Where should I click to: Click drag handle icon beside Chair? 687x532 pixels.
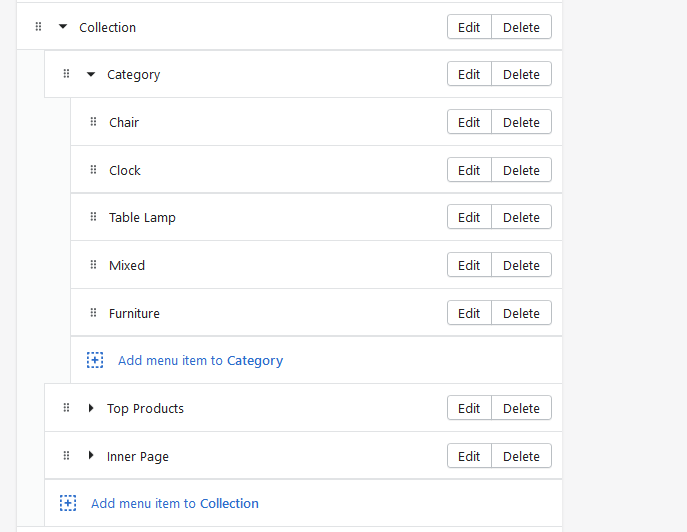coord(94,122)
